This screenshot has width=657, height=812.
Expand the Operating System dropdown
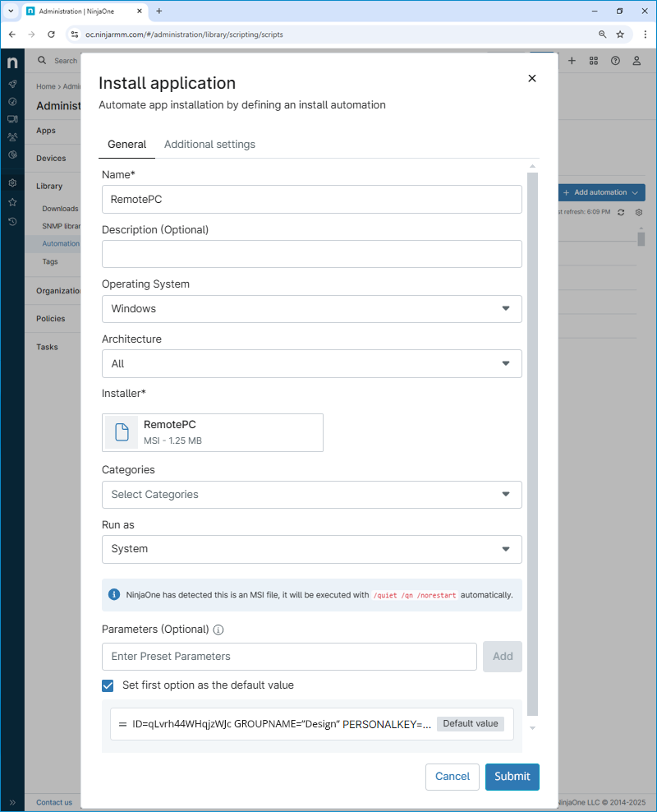(x=312, y=309)
